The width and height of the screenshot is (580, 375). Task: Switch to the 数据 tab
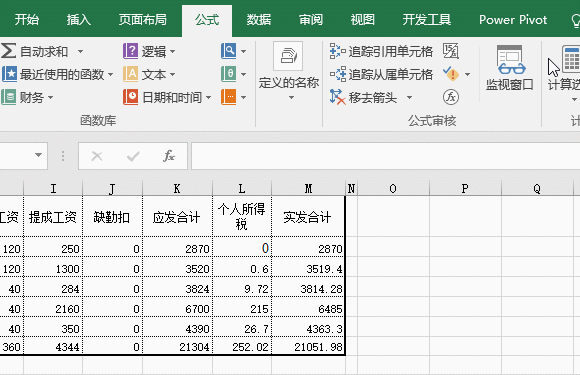[259, 20]
